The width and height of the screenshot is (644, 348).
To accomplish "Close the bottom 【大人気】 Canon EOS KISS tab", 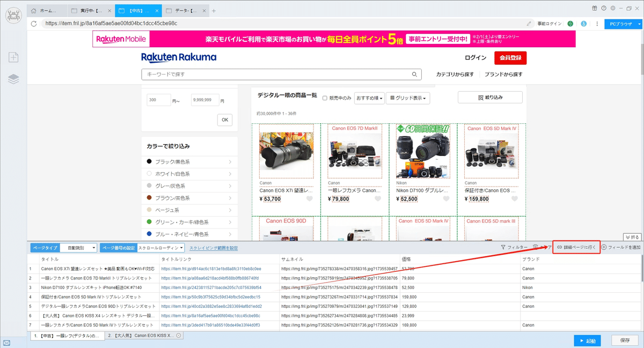I will (x=179, y=336).
